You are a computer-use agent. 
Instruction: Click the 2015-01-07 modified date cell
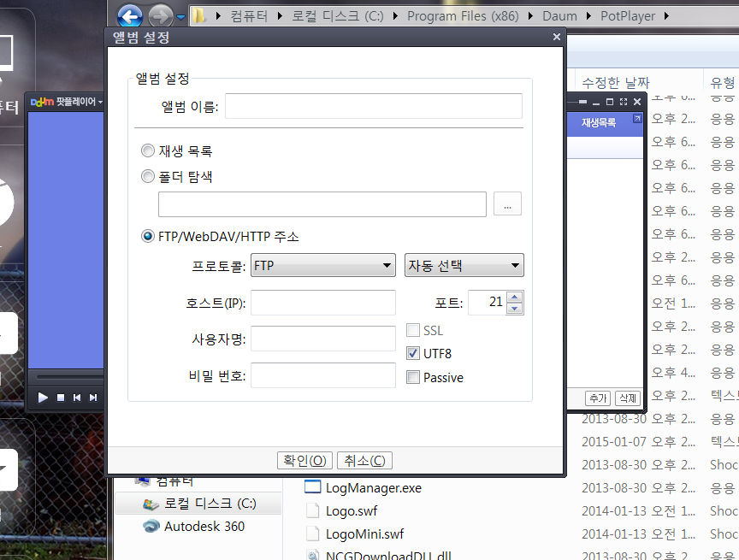638,442
